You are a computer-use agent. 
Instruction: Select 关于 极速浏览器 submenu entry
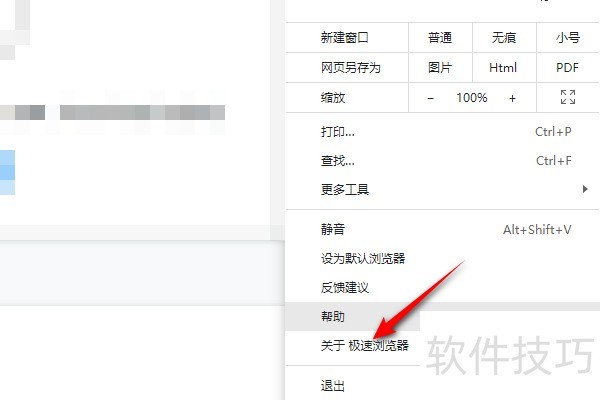[365, 346]
